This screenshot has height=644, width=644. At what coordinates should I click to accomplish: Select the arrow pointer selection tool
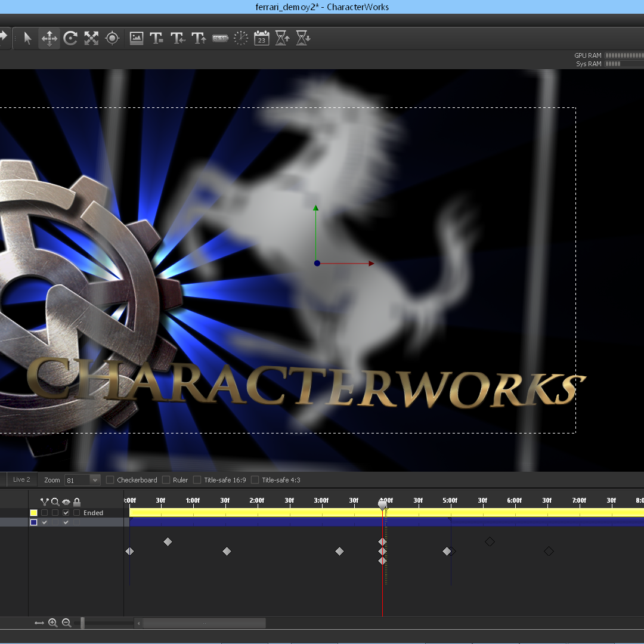pos(27,38)
